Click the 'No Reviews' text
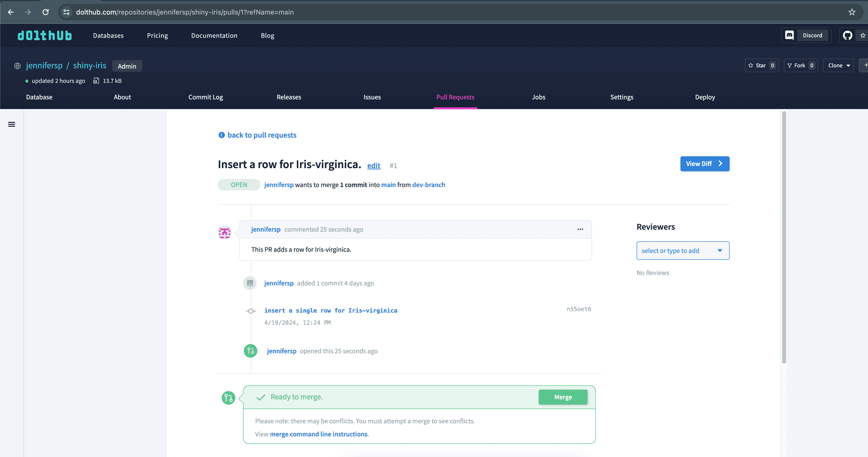This screenshot has width=868, height=457. tap(653, 273)
